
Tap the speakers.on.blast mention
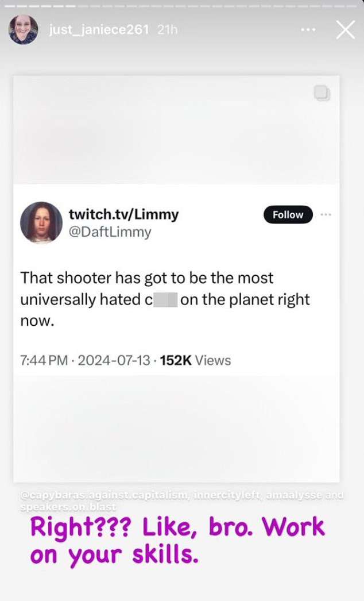[x=68, y=507]
